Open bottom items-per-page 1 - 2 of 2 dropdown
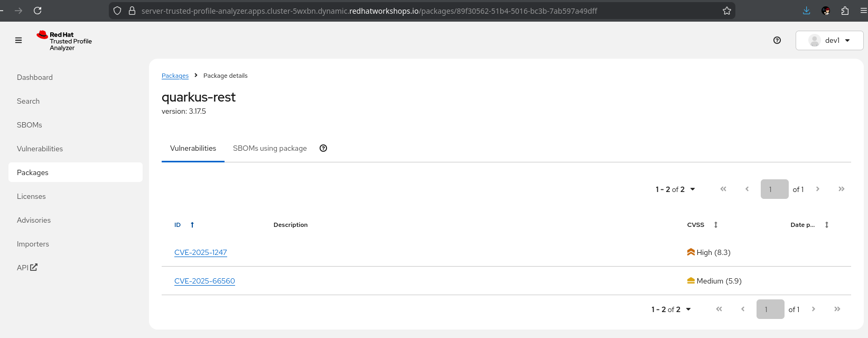Image resolution: width=868 pixels, height=338 pixels. pos(671,309)
